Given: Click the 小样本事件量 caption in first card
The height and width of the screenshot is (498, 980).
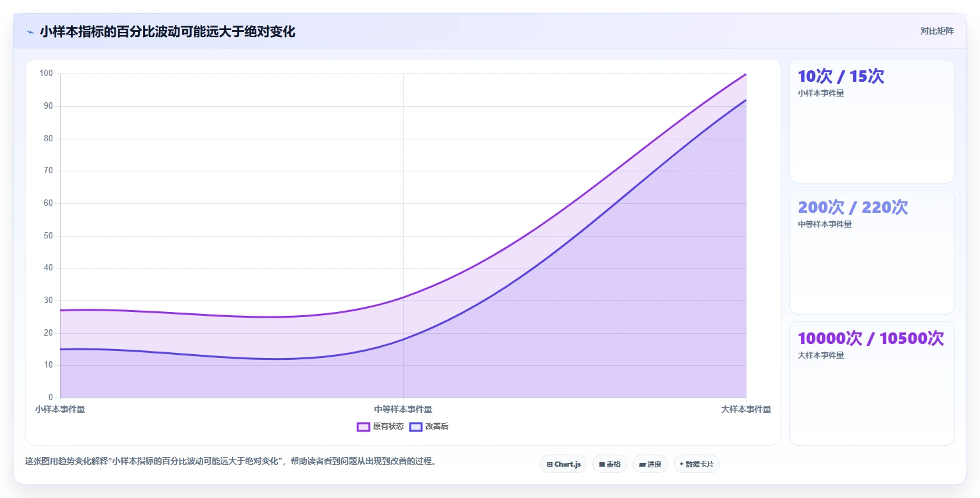Looking at the screenshot, I should 821,93.
